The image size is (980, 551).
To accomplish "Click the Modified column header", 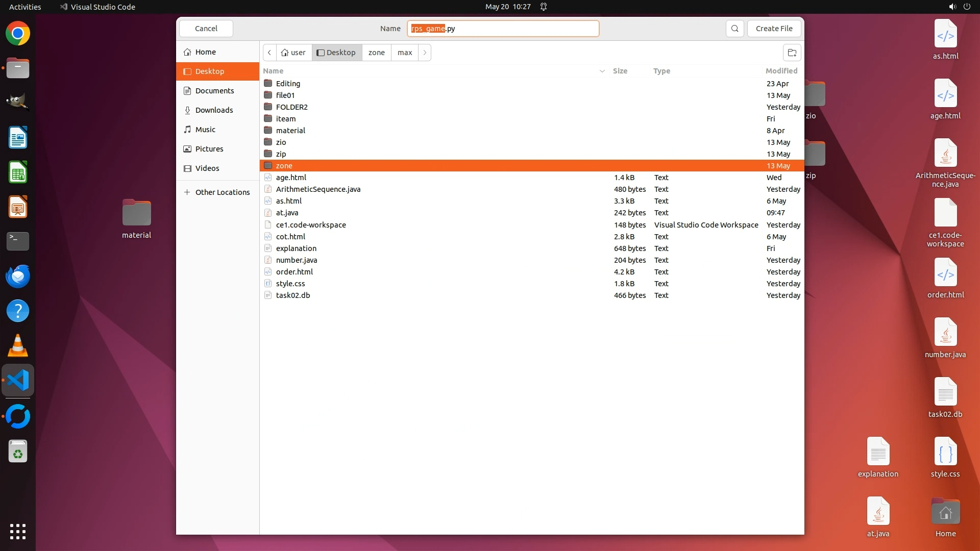I will point(781,71).
